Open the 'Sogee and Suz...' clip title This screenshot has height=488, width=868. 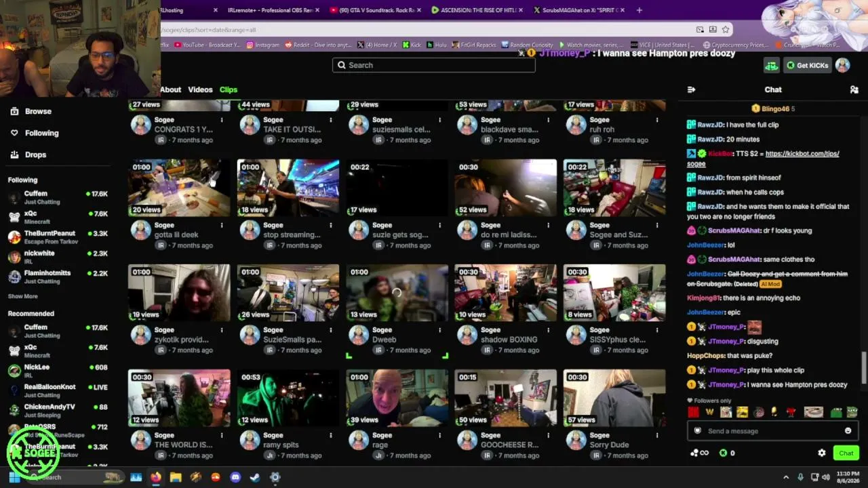pos(617,235)
